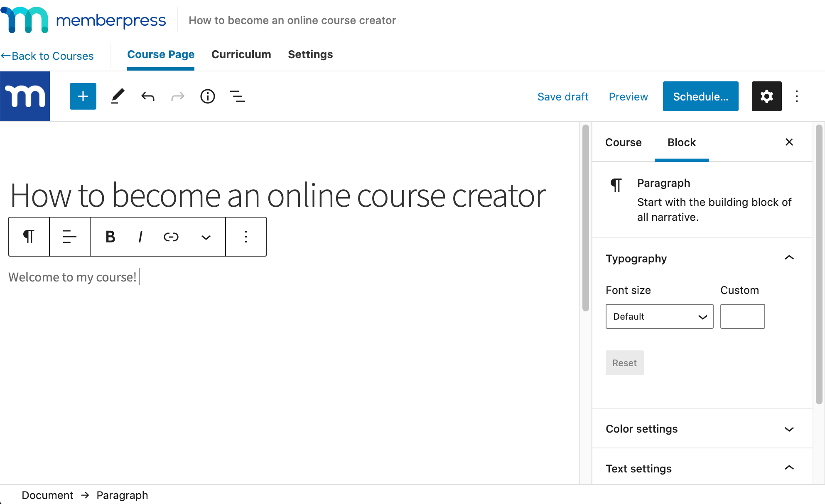Open the three-dot options menu in top bar

[796, 96]
